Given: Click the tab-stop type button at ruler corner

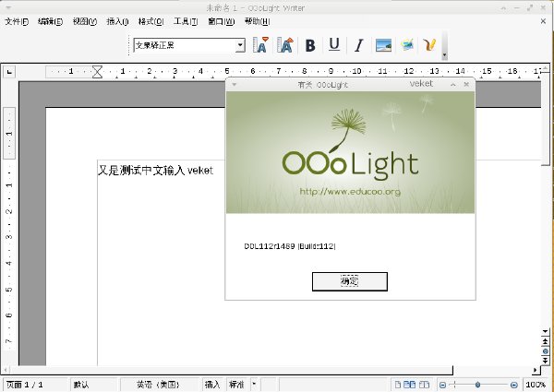Looking at the screenshot, I should [x=9, y=72].
